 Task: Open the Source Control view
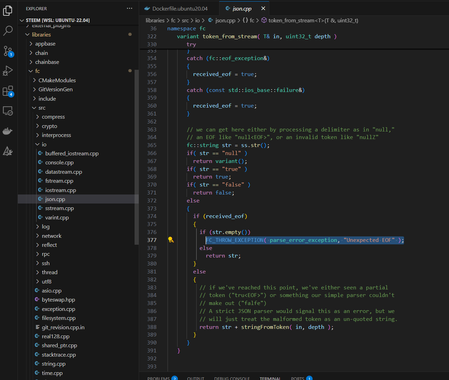[x=8, y=51]
